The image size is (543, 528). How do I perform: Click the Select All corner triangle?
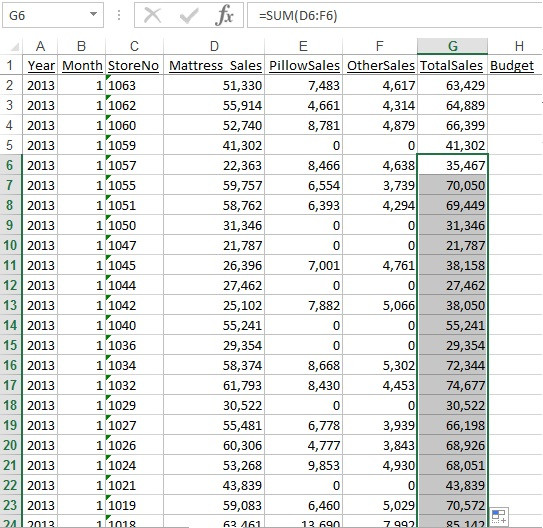click(15, 46)
